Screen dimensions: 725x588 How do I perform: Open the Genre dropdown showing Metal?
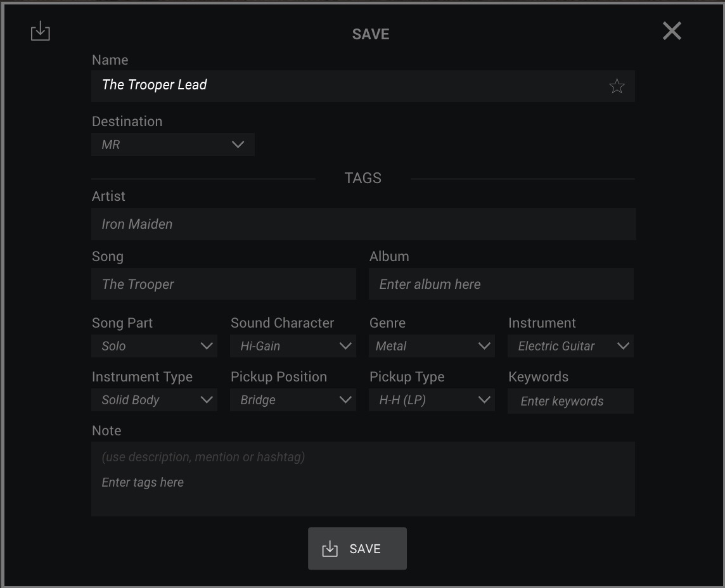tap(432, 346)
